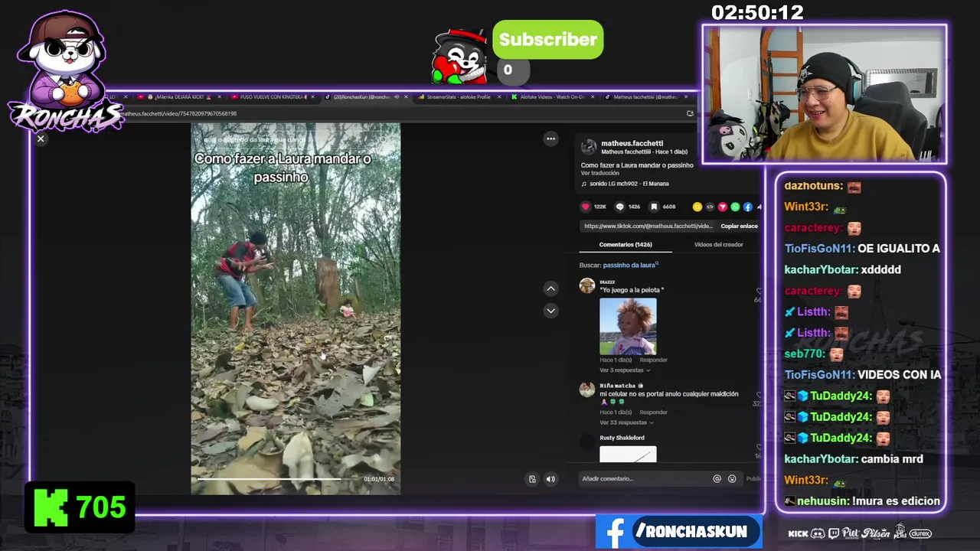Open the 'FUSO VUELVE CON KINGTEKA' browser tab

pyautogui.click(x=273, y=97)
